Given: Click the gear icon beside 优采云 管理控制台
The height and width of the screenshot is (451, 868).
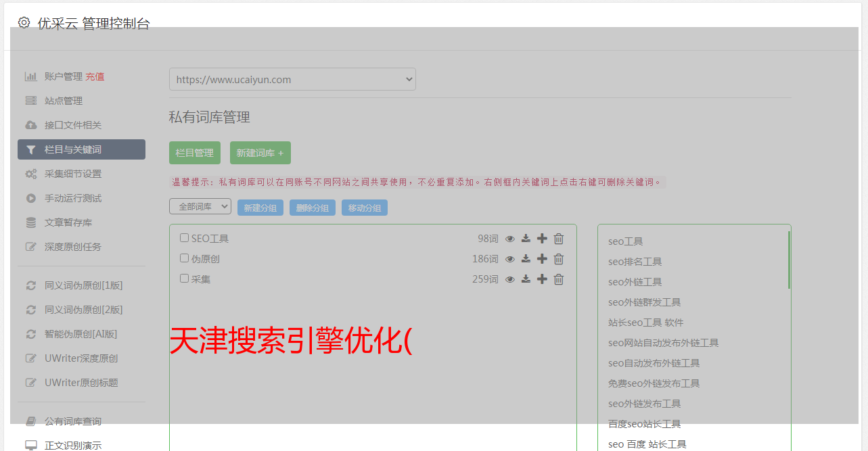Looking at the screenshot, I should pos(24,22).
